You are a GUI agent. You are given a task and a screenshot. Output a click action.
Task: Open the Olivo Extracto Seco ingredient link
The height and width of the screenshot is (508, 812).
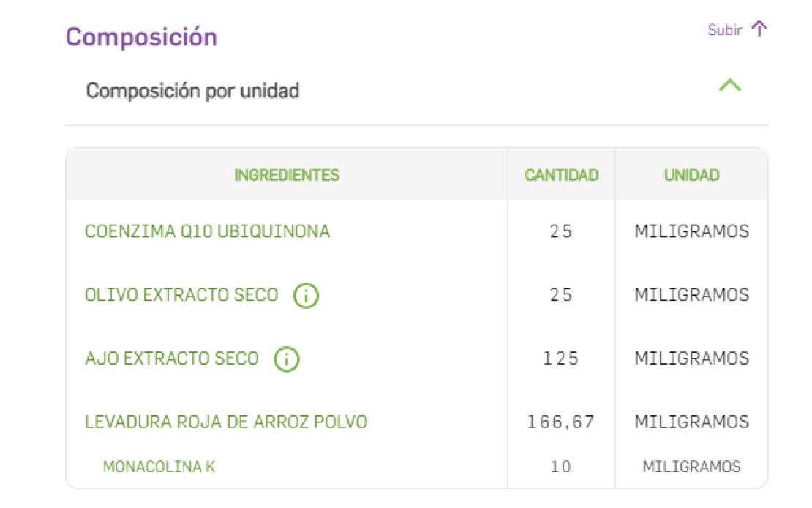click(x=181, y=295)
